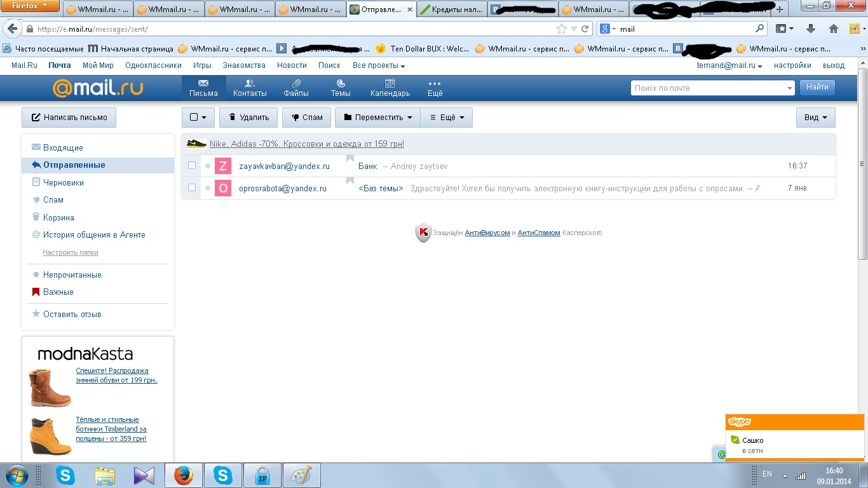Open Корзина folder
The width and height of the screenshot is (868, 488).
point(58,217)
